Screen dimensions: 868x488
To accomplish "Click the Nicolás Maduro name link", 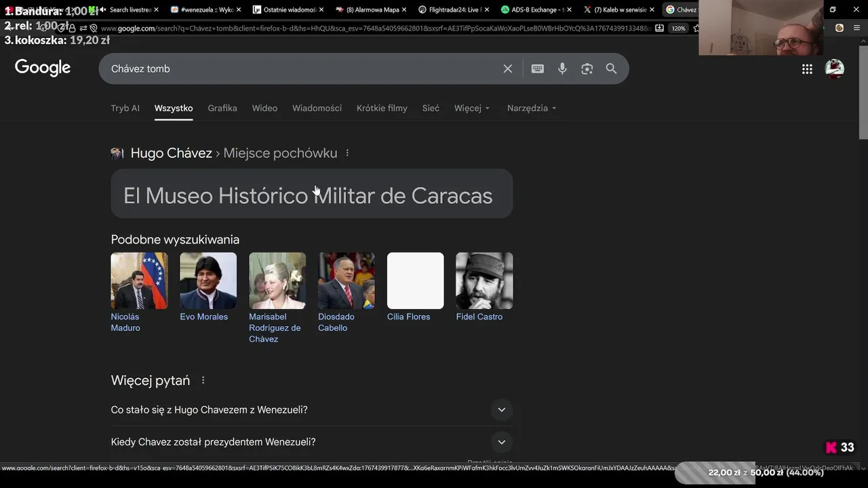I will 125,323.
